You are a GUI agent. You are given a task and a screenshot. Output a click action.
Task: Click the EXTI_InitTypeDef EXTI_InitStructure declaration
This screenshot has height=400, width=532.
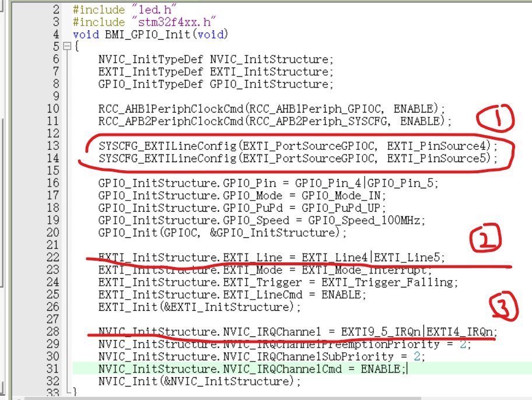pos(216,72)
